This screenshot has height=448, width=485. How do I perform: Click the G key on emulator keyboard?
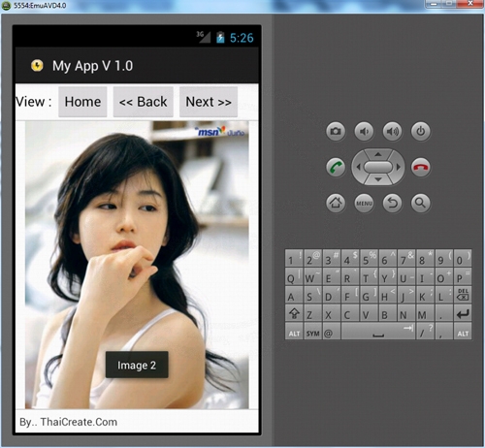369,295
